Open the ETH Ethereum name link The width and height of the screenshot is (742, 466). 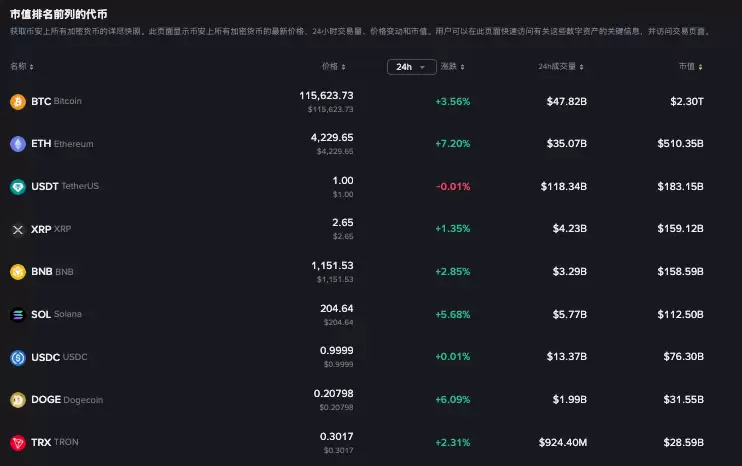point(62,144)
